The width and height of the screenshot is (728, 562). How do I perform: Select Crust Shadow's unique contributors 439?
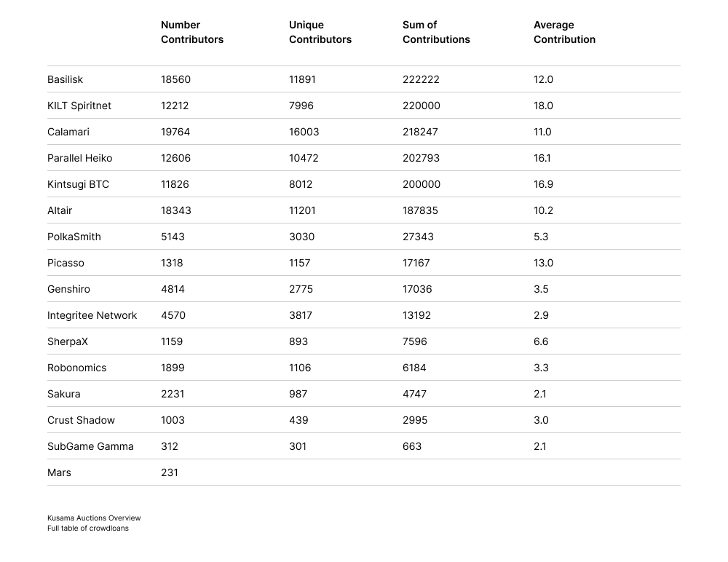pyautogui.click(x=298, y=420)
